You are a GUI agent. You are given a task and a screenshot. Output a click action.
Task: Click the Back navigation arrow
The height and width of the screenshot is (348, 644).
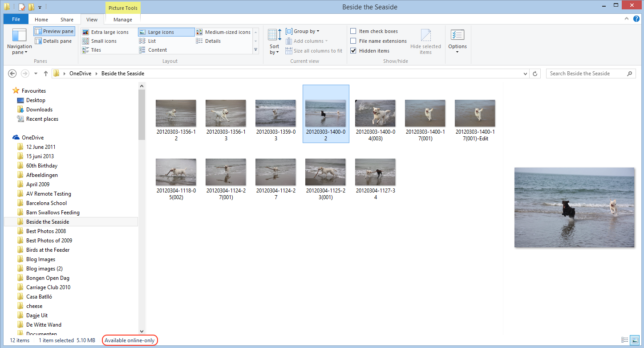pos(12,74)
